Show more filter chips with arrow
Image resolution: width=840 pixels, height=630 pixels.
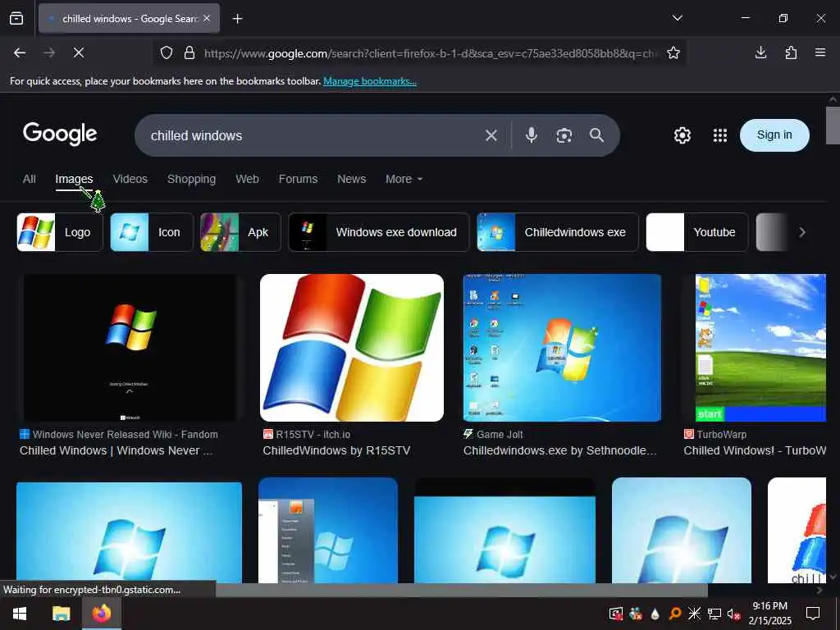[802, 232]
